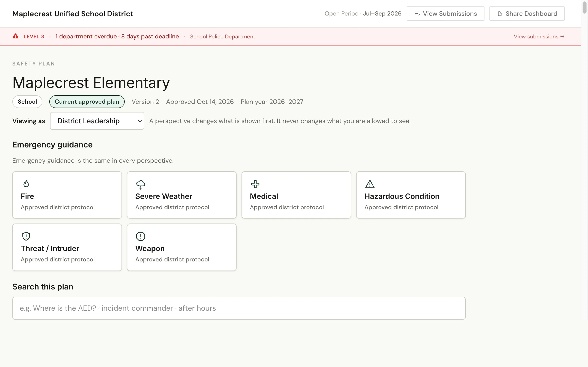Click the page vertical scrollbar thumb
Viewport: 588px width, 367px height.
[x=584, y=7]
